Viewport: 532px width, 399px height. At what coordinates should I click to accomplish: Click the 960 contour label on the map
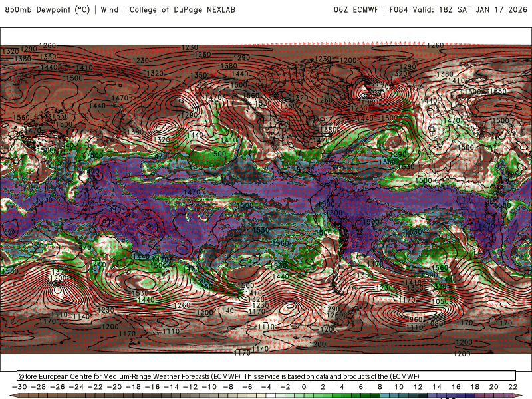416,319
